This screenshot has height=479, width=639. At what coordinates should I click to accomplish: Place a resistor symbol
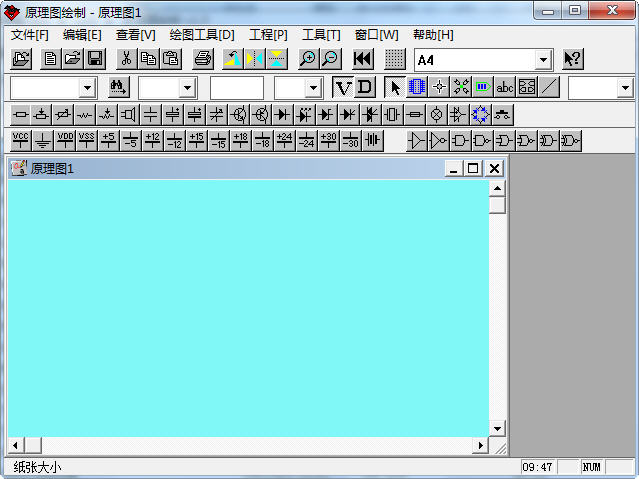tap(20, 115)
